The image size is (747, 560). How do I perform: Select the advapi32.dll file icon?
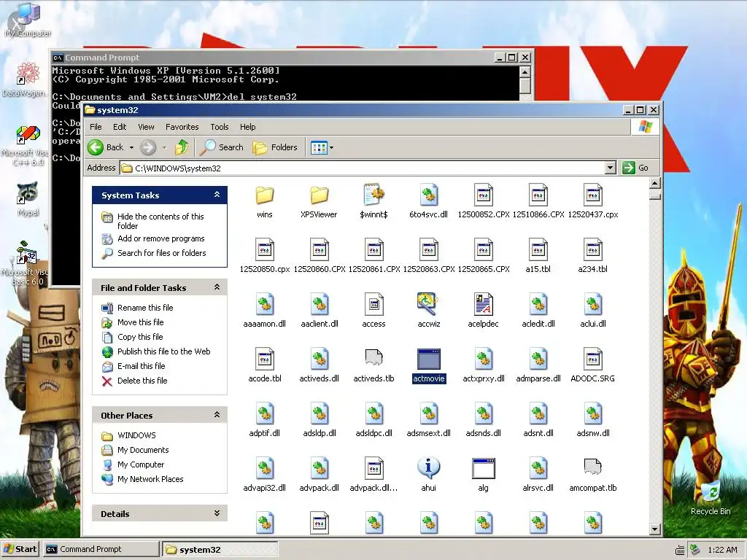coord(264,469)
